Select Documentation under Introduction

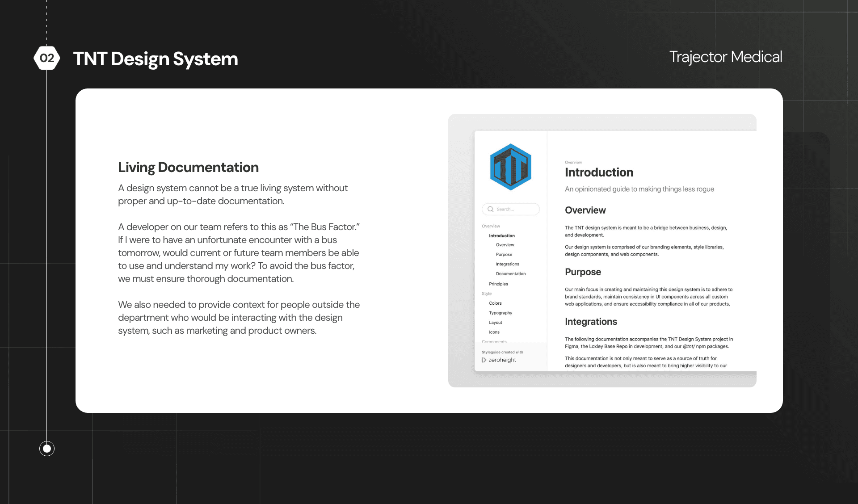pos(511,273)
